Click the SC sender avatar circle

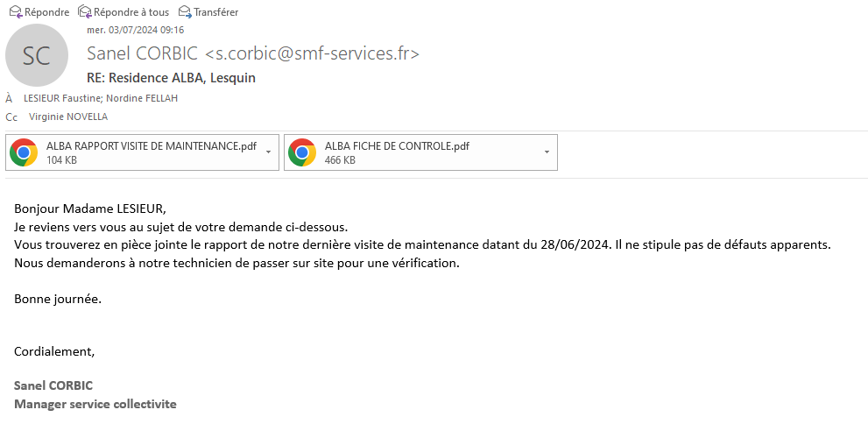(x=37, y=55)
